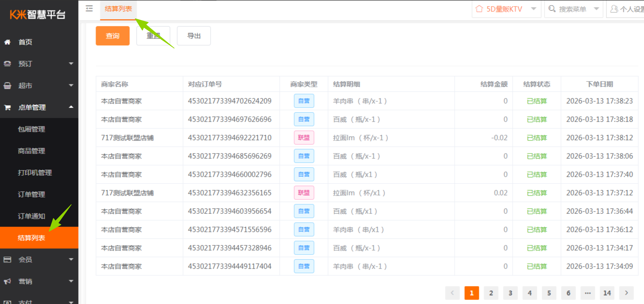Go to page 14 in pagination
644x304 pixels.
[607, 293]
